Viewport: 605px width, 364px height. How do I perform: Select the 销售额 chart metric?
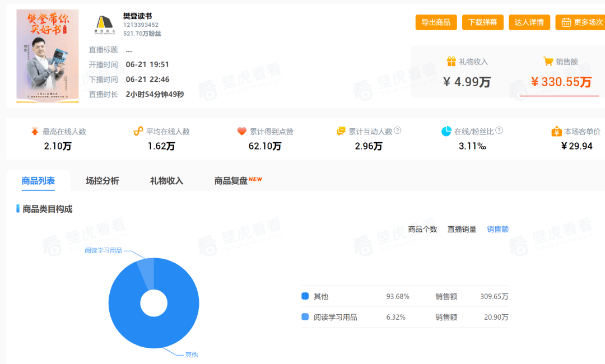[x=497, y=229]
